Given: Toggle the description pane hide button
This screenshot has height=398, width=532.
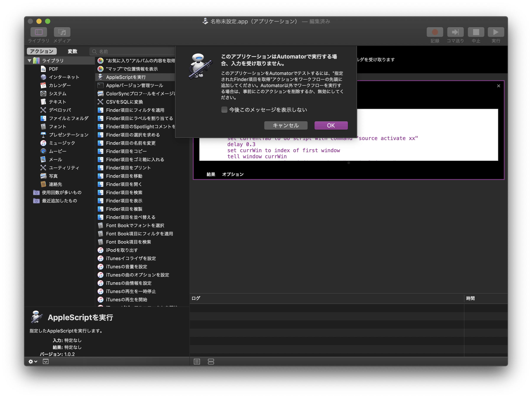Looking at the screenshot, I should (x=46, y=361).
